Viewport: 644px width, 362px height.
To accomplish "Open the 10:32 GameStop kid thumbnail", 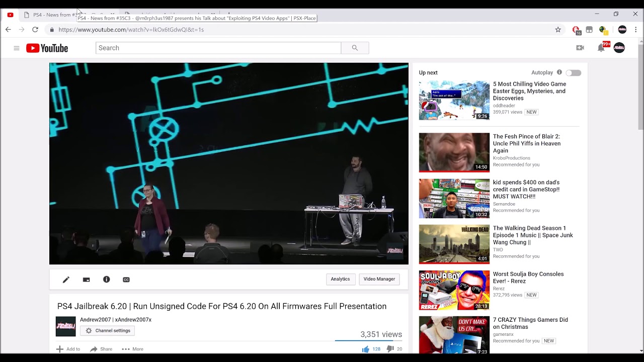I will point(454,198).
